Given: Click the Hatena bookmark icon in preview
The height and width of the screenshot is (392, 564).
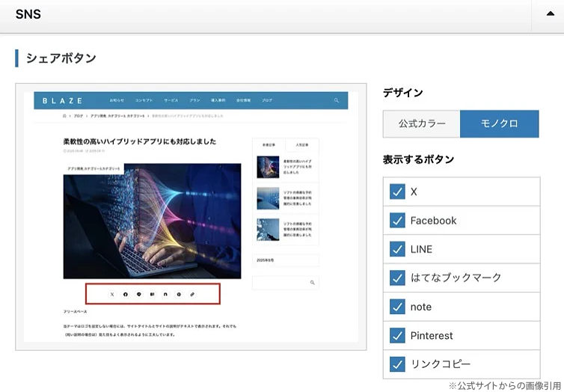Looking at the screenshot, I should [x=152, y=294].
